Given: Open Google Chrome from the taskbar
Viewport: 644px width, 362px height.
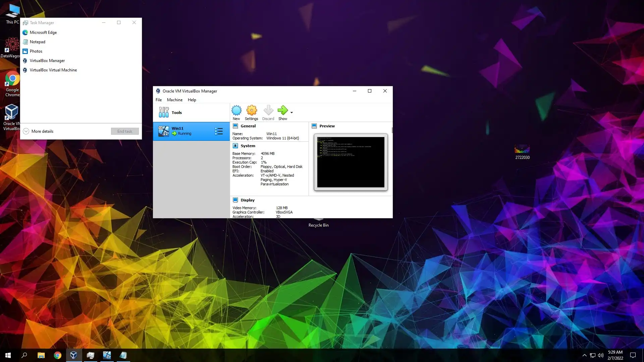Looking at the screenshot, I should click(57, 355).
